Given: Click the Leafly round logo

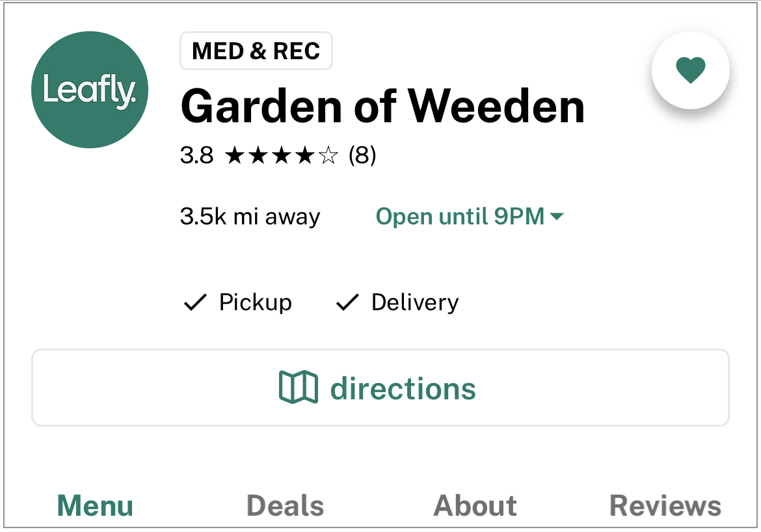Looking at the screenshot, I should pyautogui.click(x=89, y=90).
